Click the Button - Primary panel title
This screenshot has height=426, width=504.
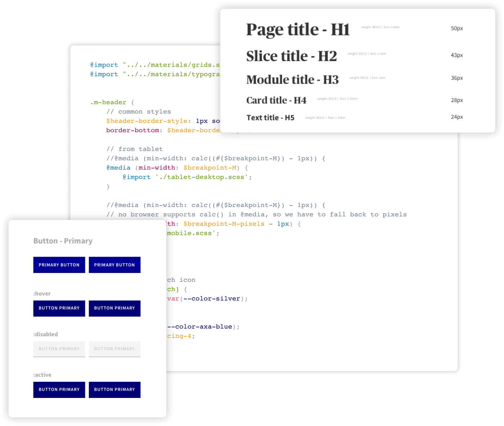coord(63,241)
